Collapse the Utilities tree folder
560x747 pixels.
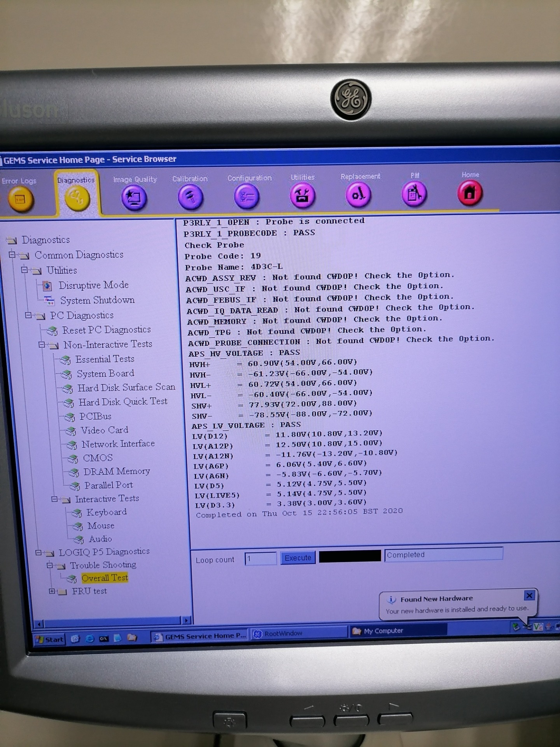24,270
